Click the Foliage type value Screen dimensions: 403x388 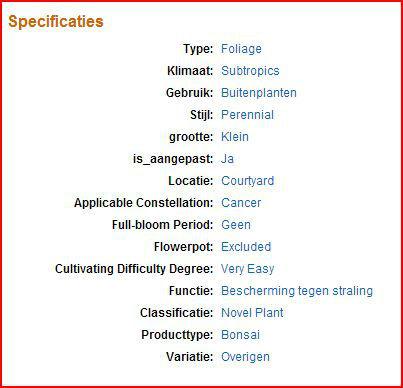(x=241, y=49)
